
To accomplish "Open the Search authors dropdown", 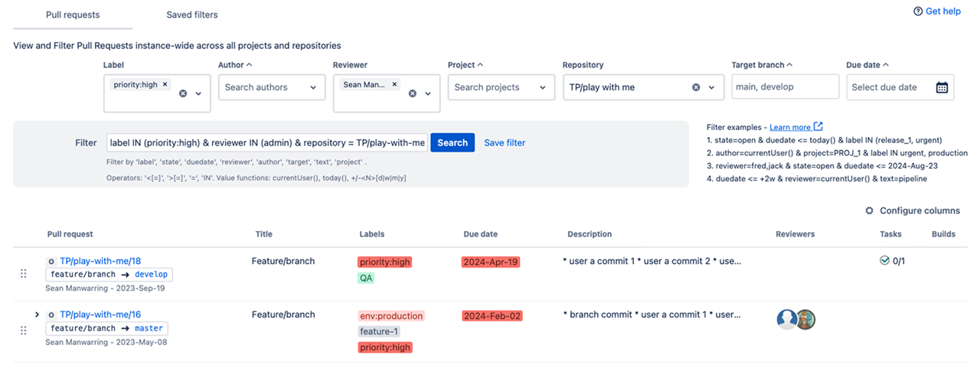I will point(271,87).
